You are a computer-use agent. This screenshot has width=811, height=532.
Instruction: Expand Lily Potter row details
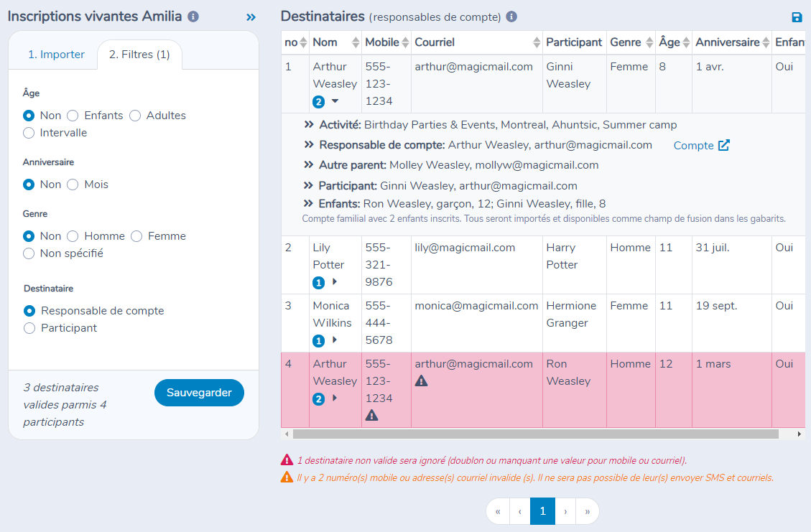point(335,281)
